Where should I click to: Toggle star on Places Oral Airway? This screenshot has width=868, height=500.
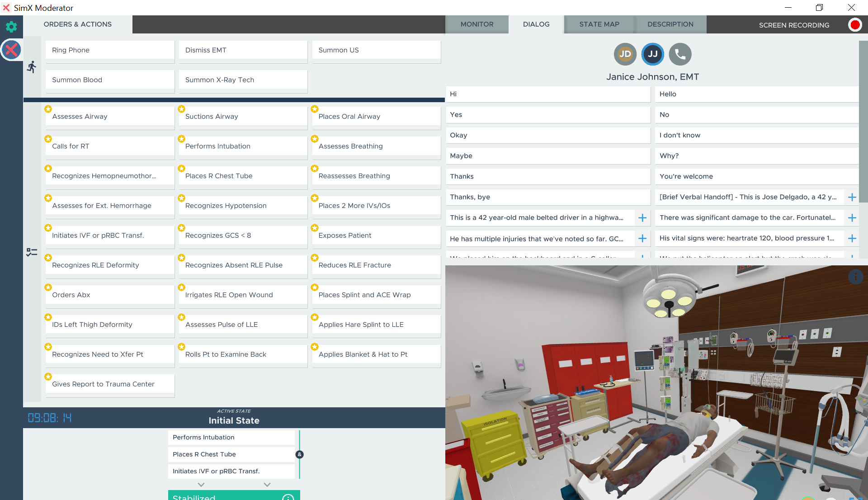click(x=315, y=109)
